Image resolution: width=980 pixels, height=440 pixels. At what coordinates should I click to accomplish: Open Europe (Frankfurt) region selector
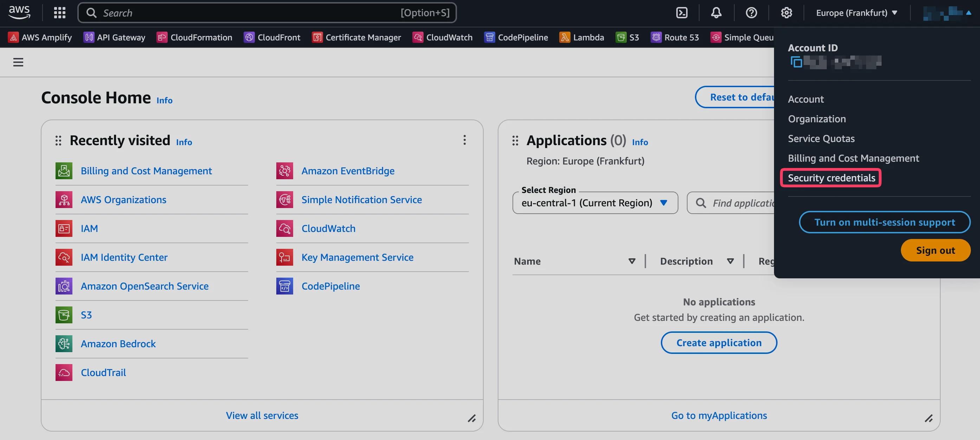(857, 13)
